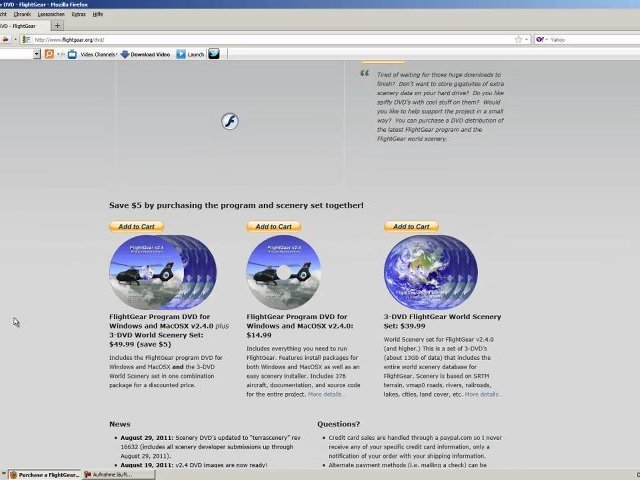The height and width of the screenshot is (480, 640).
Task: Add 3-DVD World Scenery Set to cart
Action: click(x=411, y=226)
